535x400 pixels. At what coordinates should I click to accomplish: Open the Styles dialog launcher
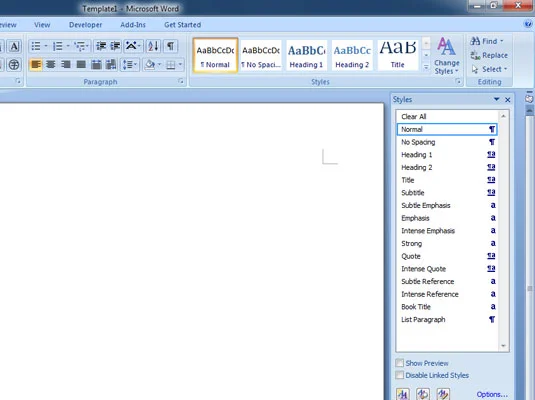(458, 81)
